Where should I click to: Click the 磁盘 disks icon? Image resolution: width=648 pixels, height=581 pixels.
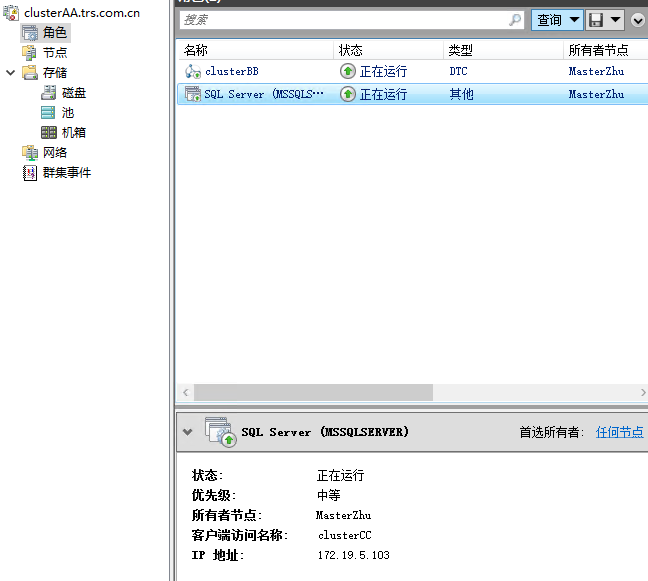tap(48, 93)
